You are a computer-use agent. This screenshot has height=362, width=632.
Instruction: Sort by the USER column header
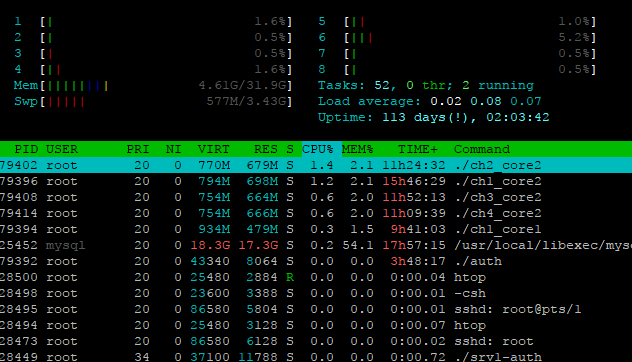click(62, 150)
